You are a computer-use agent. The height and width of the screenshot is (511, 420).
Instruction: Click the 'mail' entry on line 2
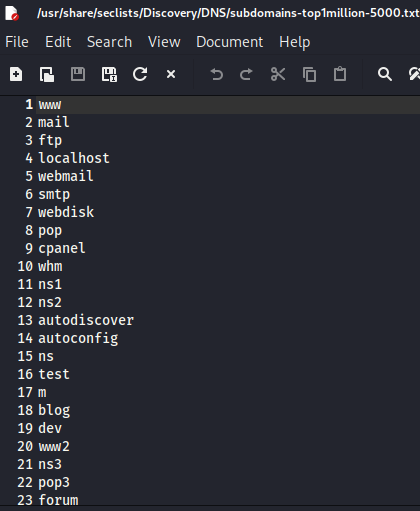[54, 122]
